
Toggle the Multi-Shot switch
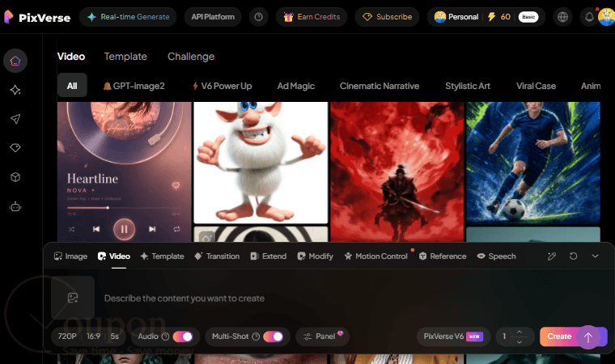point(274,336)
